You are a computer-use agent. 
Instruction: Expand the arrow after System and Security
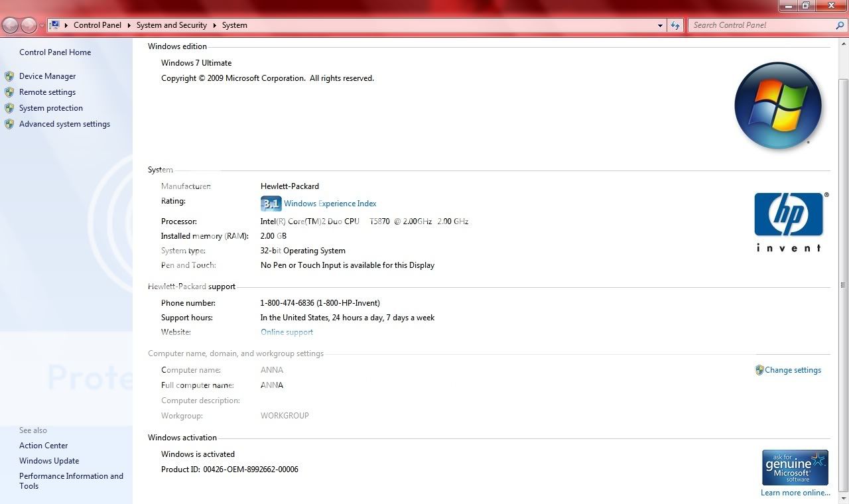[x=214, y=25]
